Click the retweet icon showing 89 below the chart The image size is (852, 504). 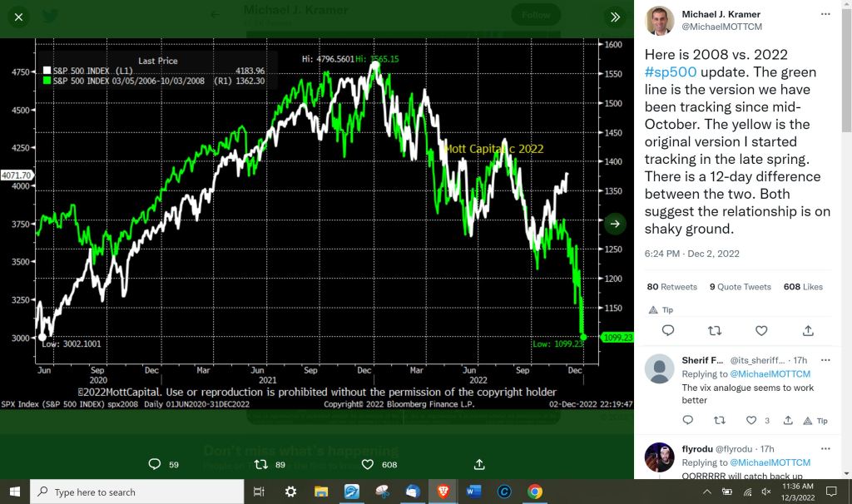coord(260,464)
